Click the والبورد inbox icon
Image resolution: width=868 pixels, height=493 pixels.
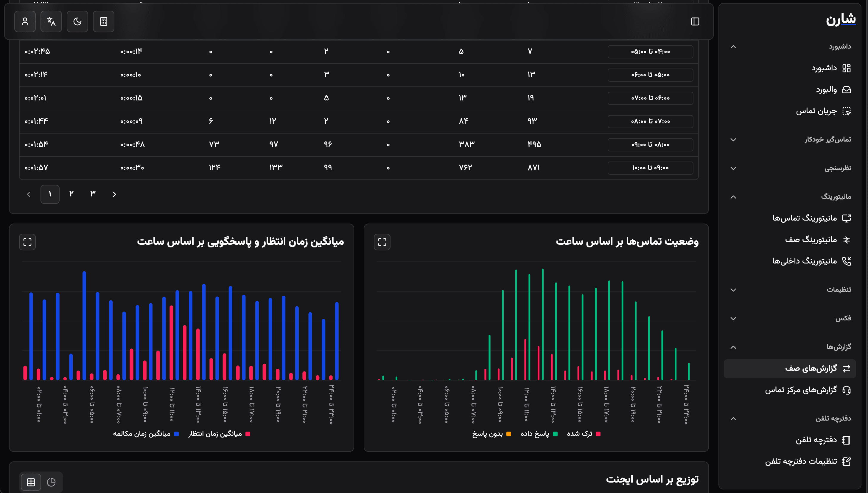tap(846, 90)
